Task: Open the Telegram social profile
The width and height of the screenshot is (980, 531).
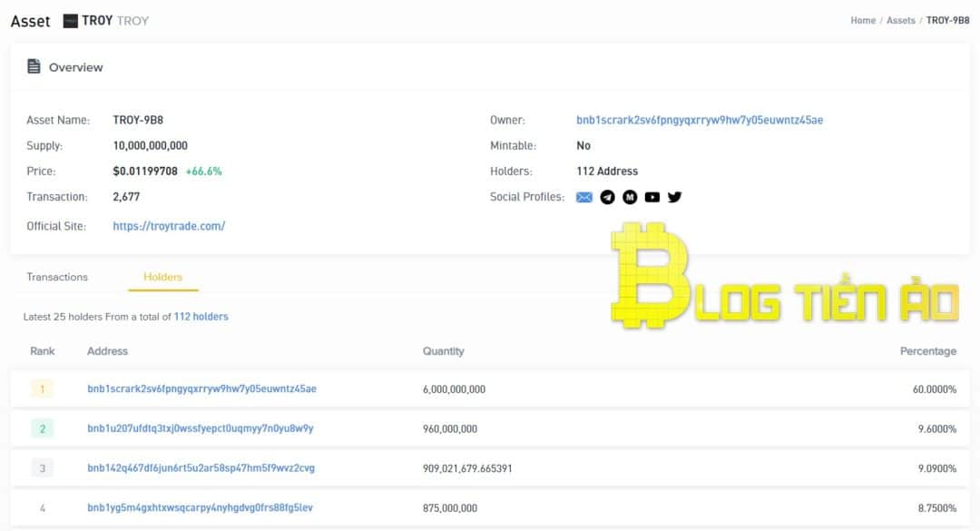Action: click(607, 197)
